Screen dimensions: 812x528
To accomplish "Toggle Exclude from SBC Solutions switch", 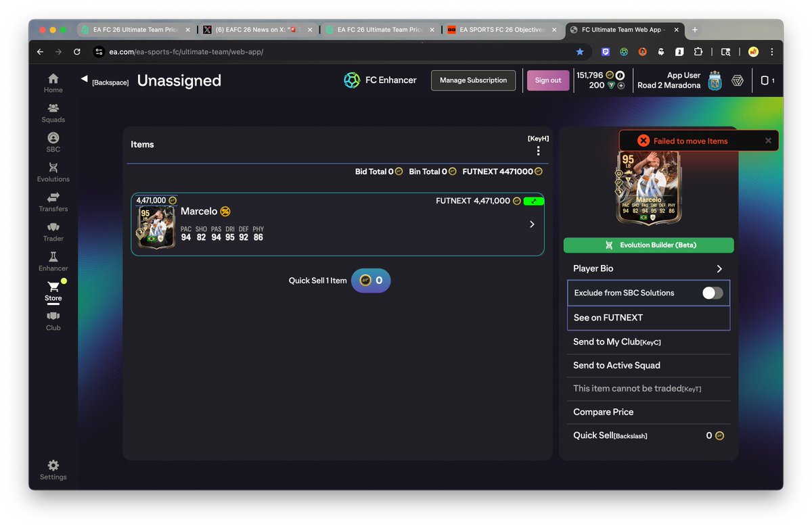I will pyautogui.click(x=713, y=293).
